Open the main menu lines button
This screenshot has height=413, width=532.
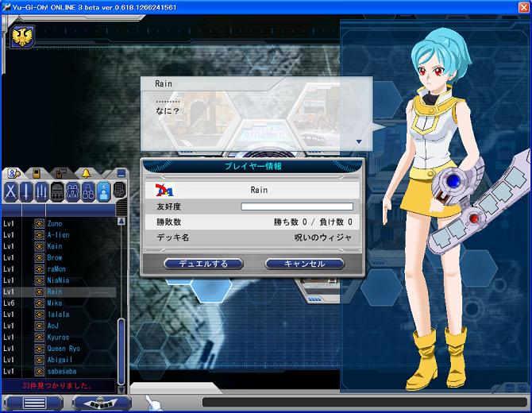click(34, 403)
